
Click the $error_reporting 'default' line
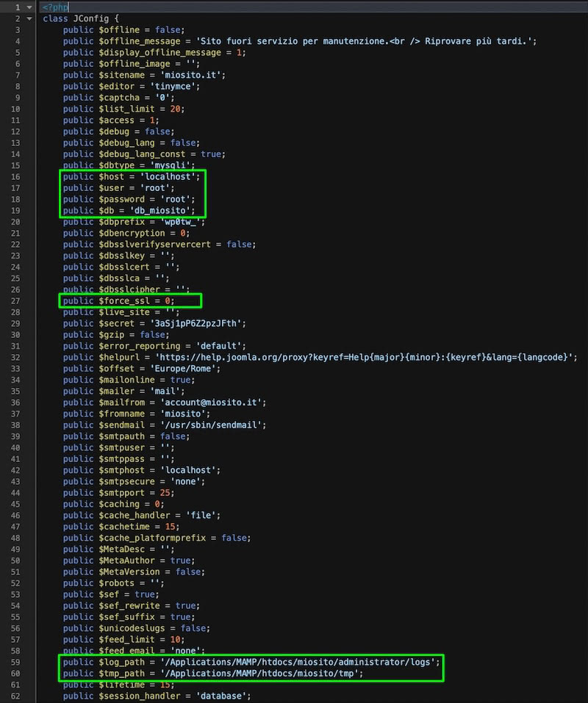tap(155, 346)
